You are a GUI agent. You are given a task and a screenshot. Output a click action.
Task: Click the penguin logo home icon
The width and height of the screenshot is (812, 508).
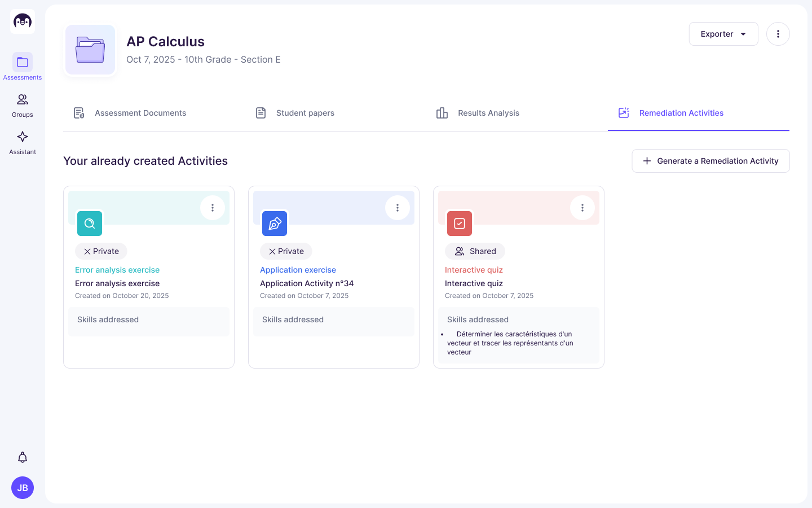pos(23,21)
